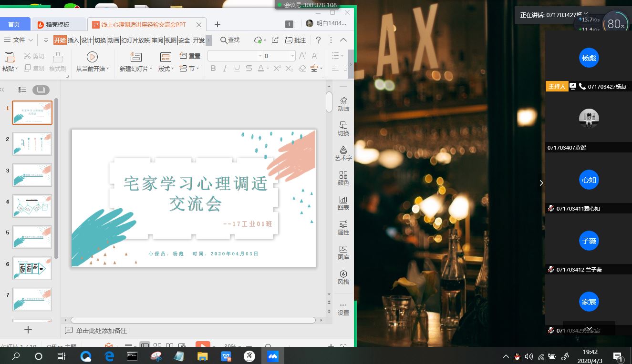
Task: Select the Slide Show (幻灯片放映) ribbon tab
Action: [x=135, y=40]
